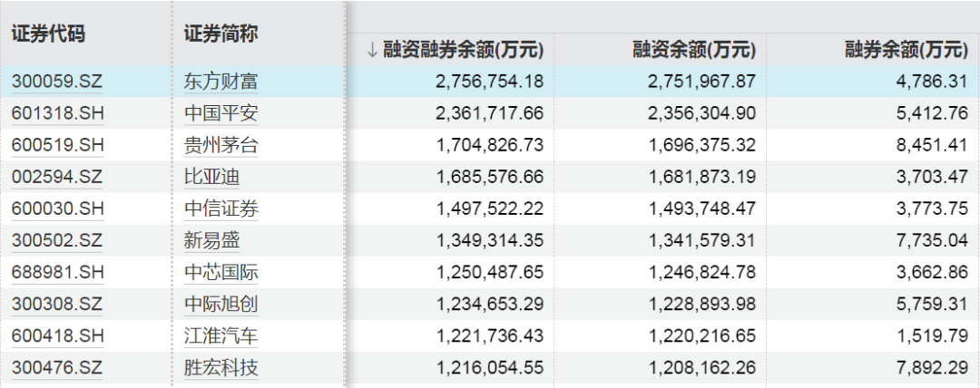Open stock code 601318.SH link

(x=57, y=113)
